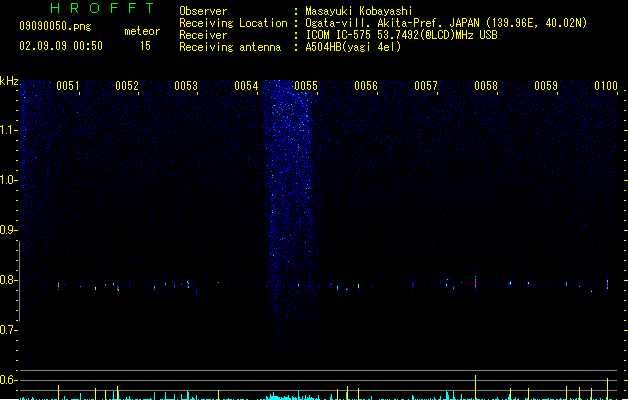
Task: Click the 0100 time marker
Action: point(606,86)
